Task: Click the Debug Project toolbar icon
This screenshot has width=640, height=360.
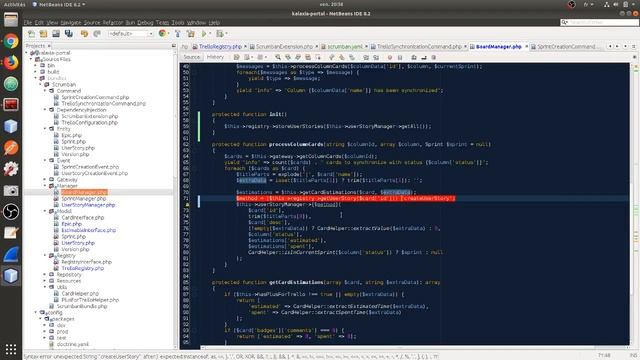Action: coord(220,34)
